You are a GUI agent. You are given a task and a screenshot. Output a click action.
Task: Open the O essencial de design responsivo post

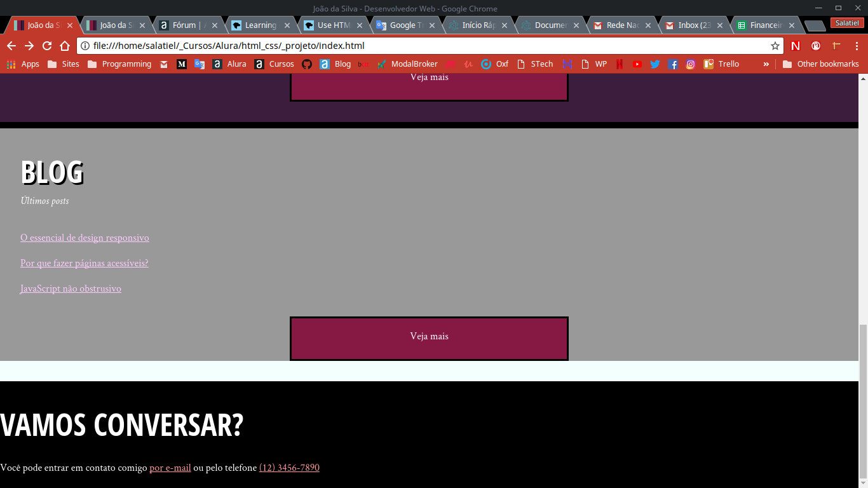point(85,238)
